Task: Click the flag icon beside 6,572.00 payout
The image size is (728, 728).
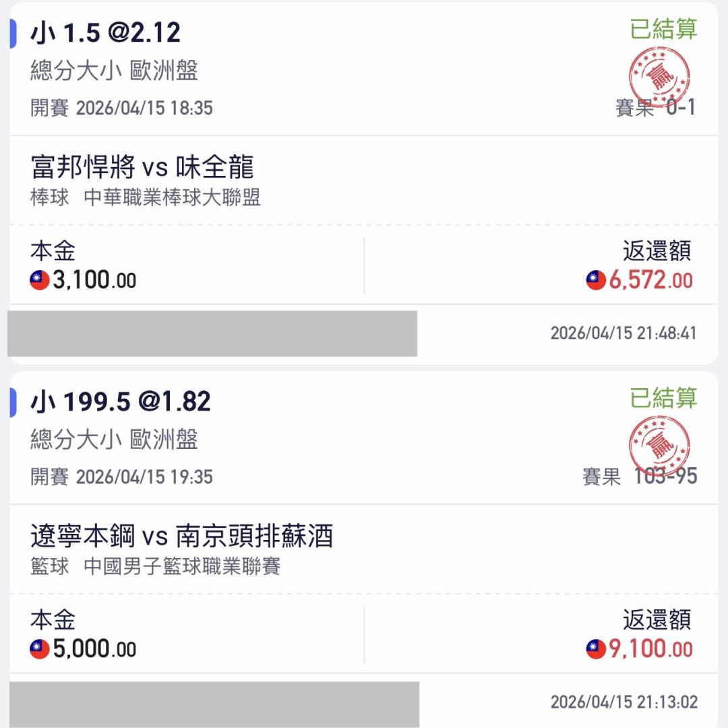Action: coord(596,280)
